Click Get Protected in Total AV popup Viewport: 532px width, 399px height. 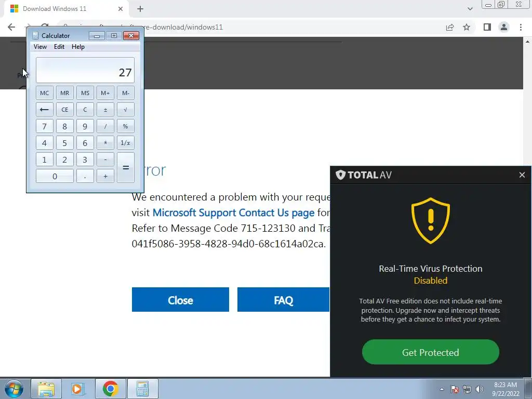431,352
